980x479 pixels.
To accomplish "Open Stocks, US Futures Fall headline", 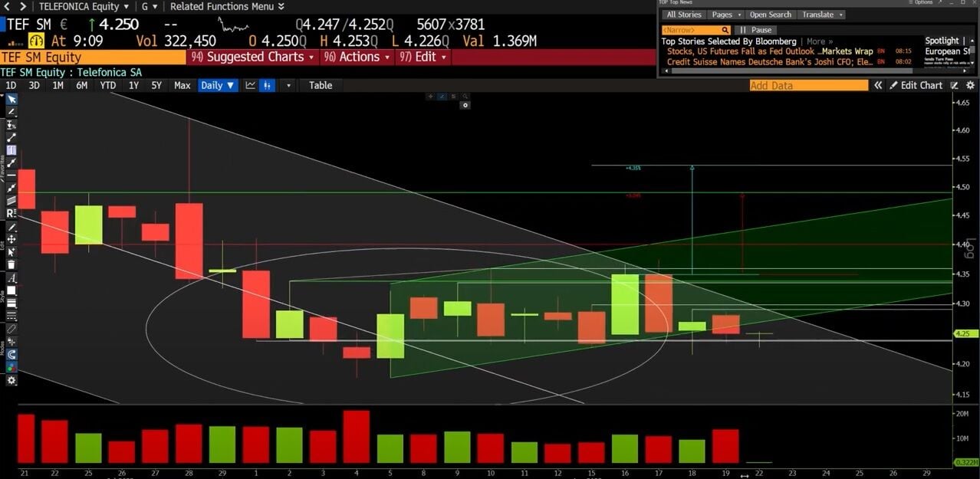I will click(770, 51).
